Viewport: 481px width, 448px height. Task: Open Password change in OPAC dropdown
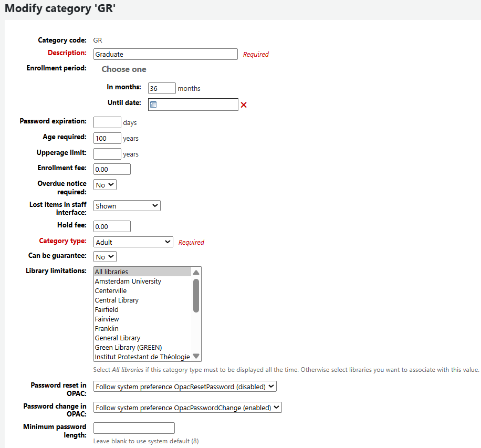click(x=187, y=408)
